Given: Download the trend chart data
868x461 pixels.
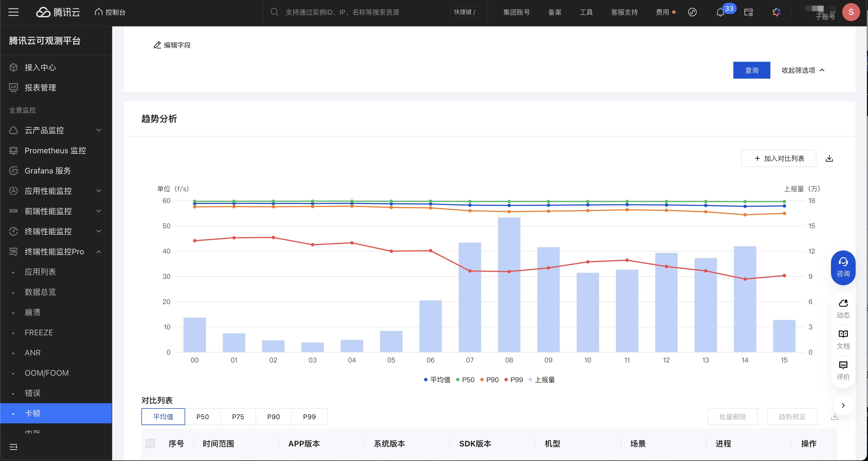Looking at the screenshot, I should 829,159.
